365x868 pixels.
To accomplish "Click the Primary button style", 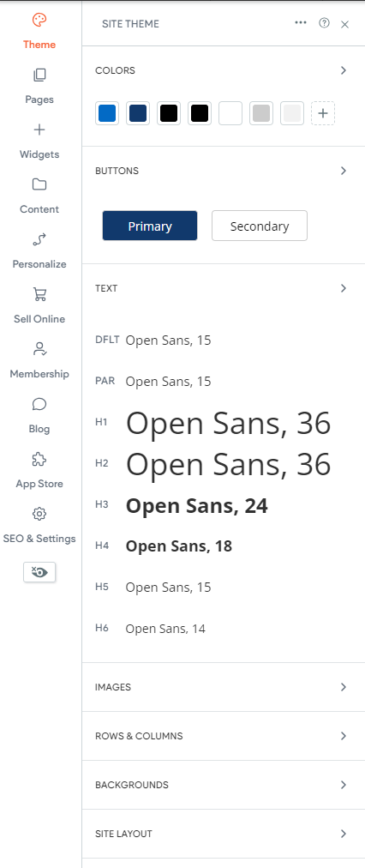I will pos(150,226).
